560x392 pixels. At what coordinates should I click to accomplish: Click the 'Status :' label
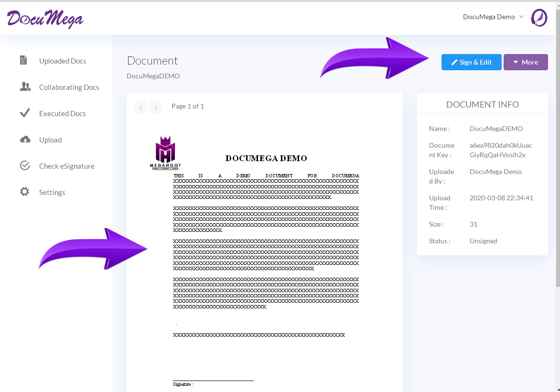coord(440,241)
